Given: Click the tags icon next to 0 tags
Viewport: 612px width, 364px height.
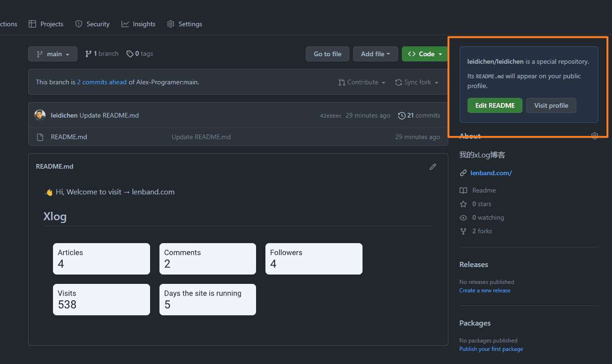Looking at the screenshot, I should [x=130, y=54].
